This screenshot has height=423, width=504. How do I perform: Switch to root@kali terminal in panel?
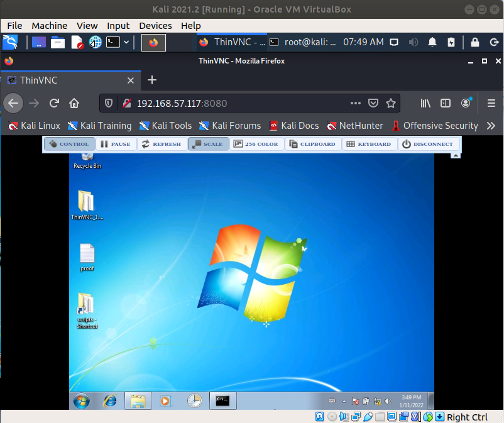[x=303, y=42]
